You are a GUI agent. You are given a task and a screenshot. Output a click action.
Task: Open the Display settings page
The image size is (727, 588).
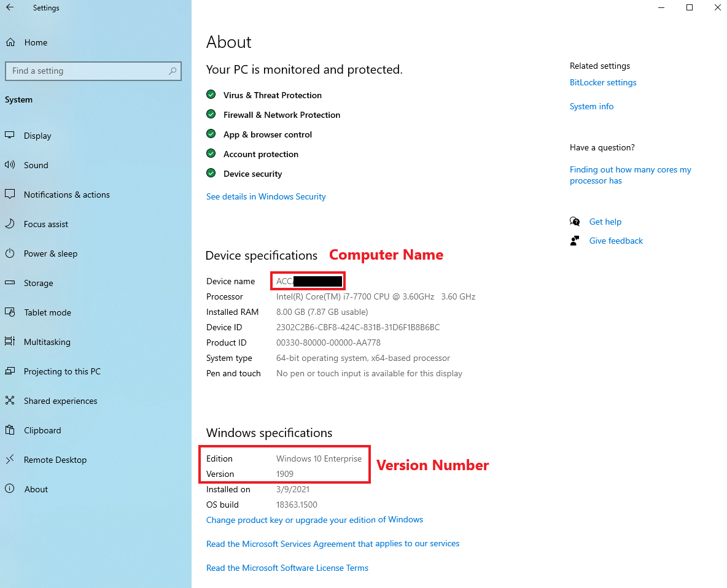(x=37, y=136)
